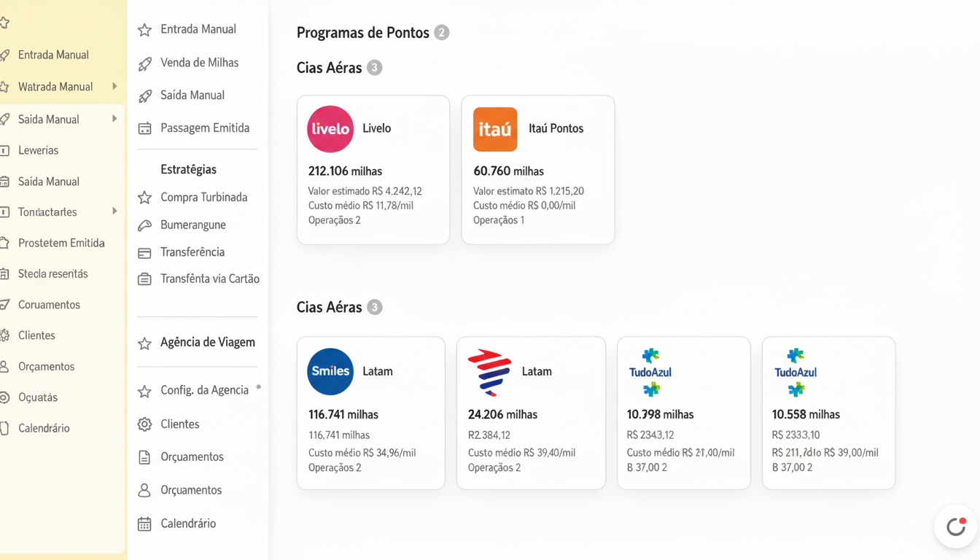Open the Itaú Pontos card with 60.760 milhas
The height and width of the screenshot is (560, 980).
pos(537,169)
